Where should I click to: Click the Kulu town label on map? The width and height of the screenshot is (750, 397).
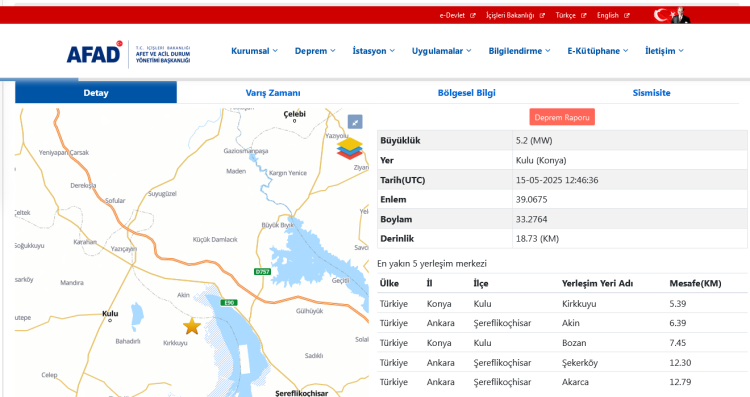coord(110,314)
